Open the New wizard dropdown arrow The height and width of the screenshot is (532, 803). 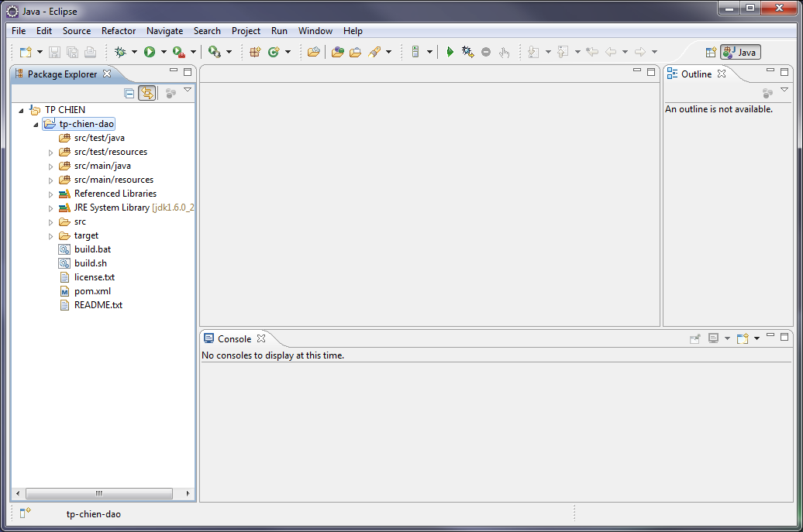40,52
